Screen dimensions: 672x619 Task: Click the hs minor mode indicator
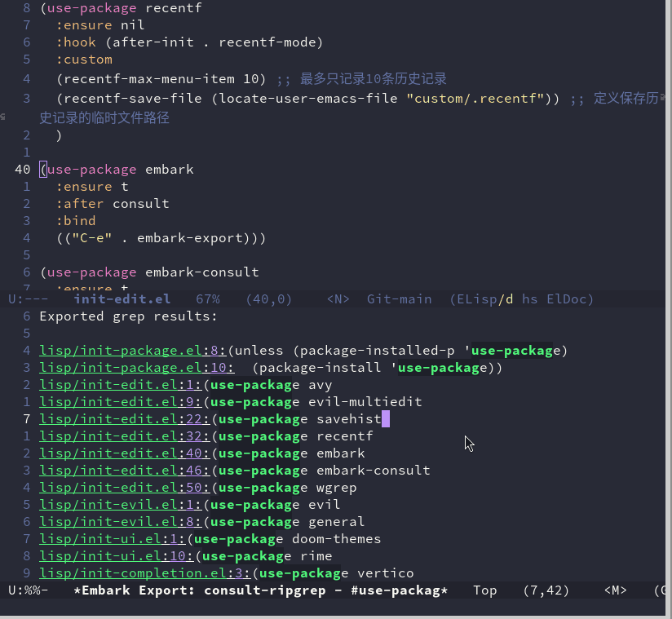530,299
